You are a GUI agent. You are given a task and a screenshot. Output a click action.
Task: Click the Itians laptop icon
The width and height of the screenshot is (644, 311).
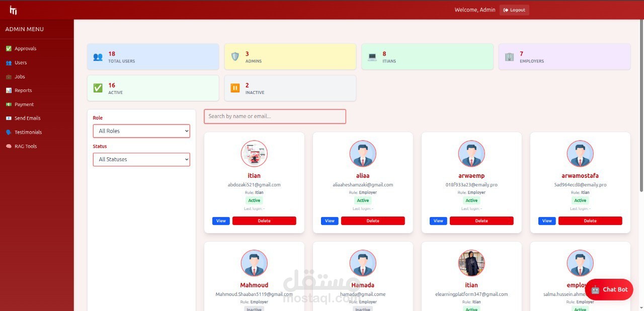pos(372,57)
